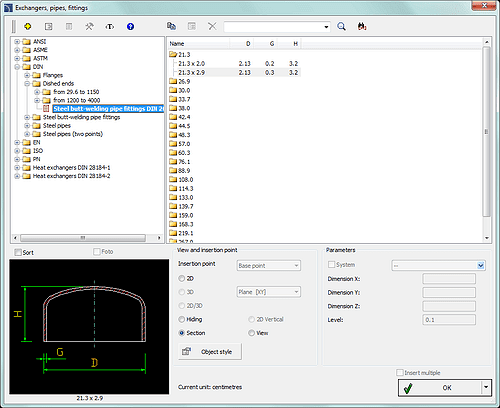Click the copy element toolbar icon
500x408 pixels.
[171, 26]
